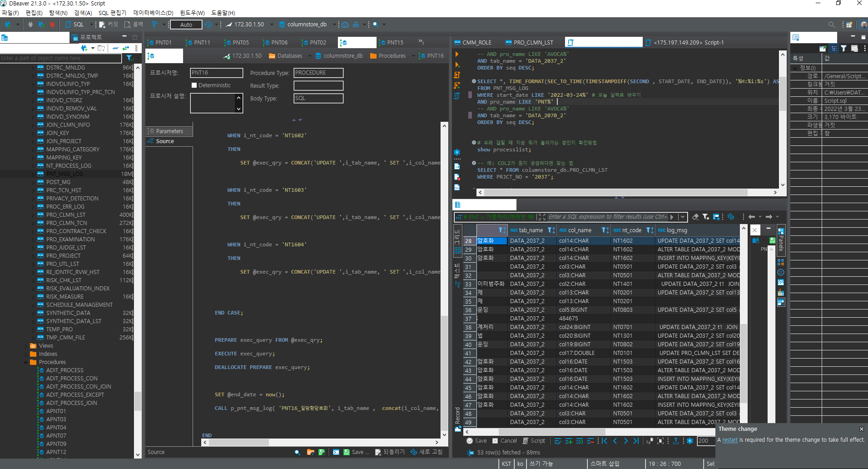868x469 pixels.
Task: Open the 파일(F) file menu
Action: (10, 13)
